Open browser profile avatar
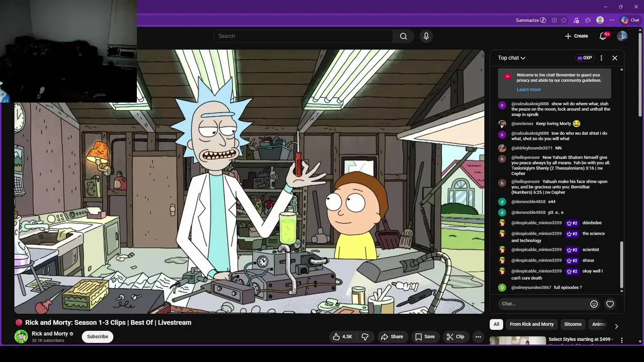Image resolution: width=644 pixels, height=362 pixels. (600, 20)
